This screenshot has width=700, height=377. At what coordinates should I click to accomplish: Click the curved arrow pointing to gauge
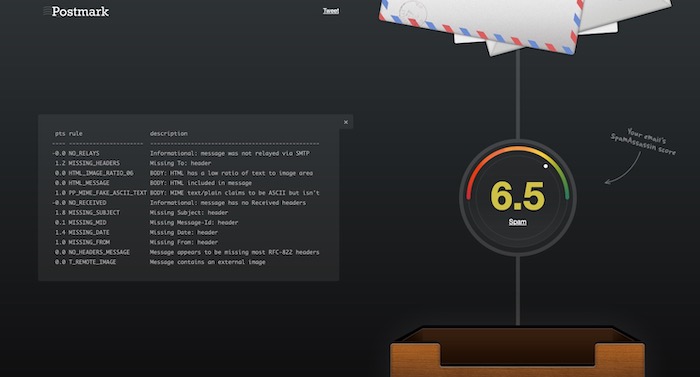tap(623, 169)
